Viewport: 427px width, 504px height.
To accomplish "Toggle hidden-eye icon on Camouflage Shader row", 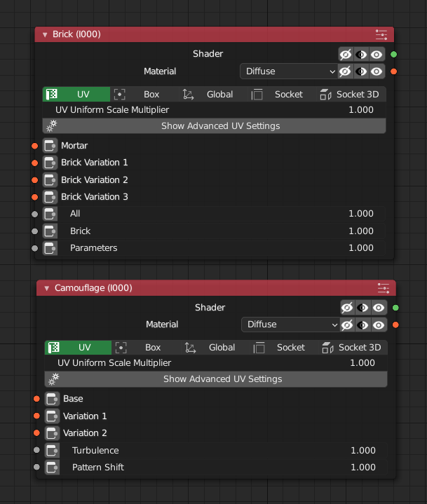I will (x=348, y=308).
